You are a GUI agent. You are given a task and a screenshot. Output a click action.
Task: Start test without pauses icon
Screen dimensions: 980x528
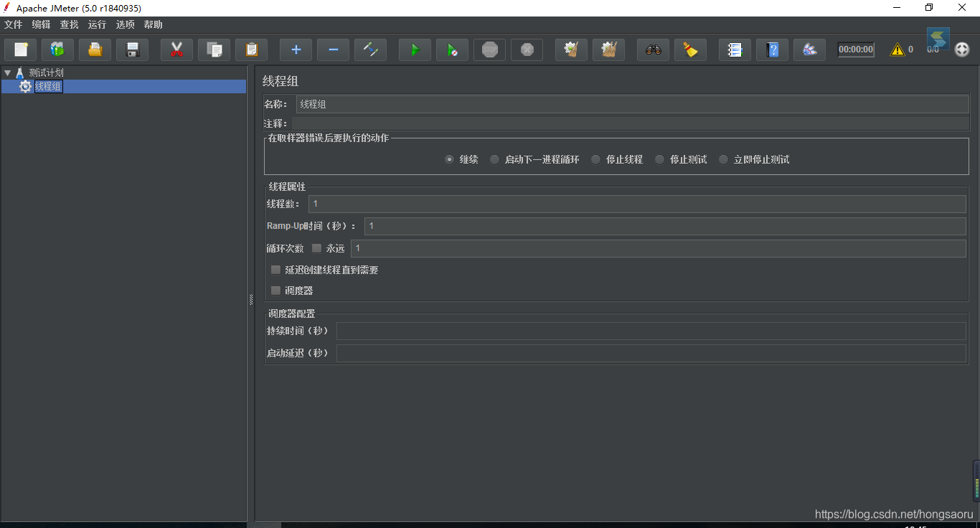point(452,49)
